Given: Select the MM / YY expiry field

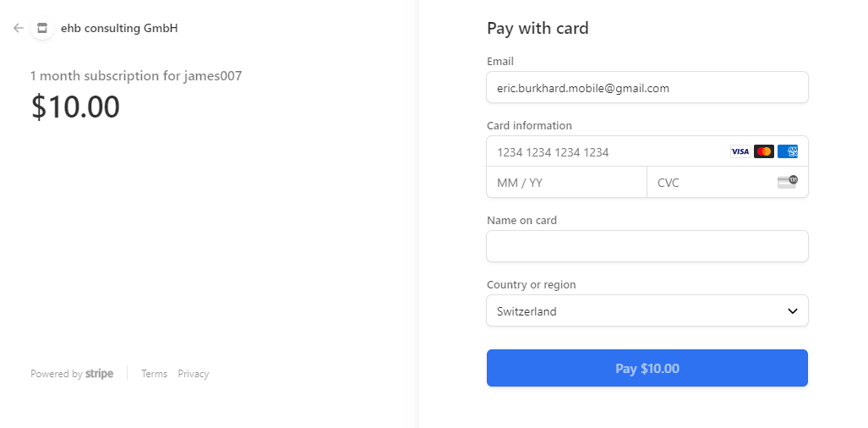Looking at the screenshot, I should point(567,182).
